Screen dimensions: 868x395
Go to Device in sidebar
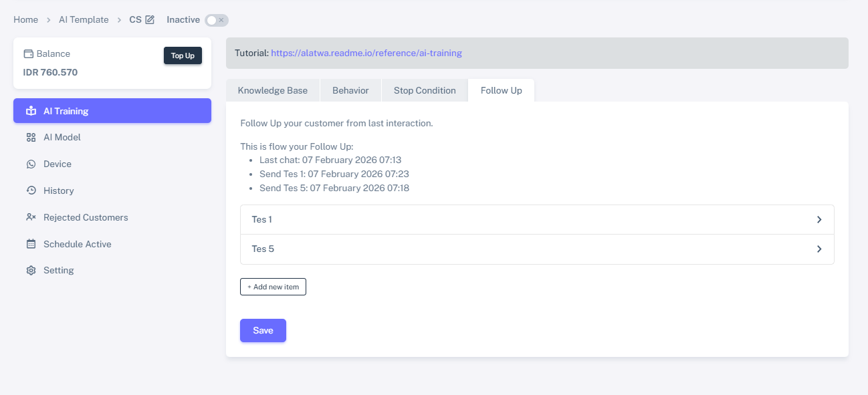[x=112, y=164]
